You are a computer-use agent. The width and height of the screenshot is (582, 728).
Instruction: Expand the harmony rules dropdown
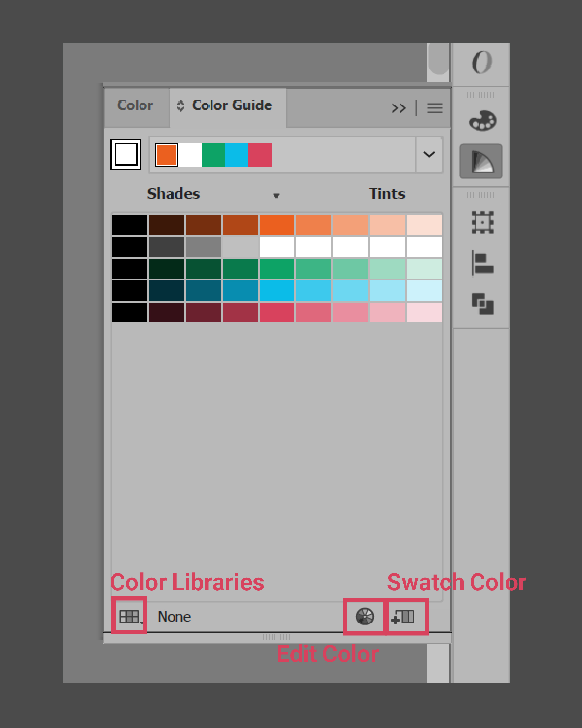429,155
